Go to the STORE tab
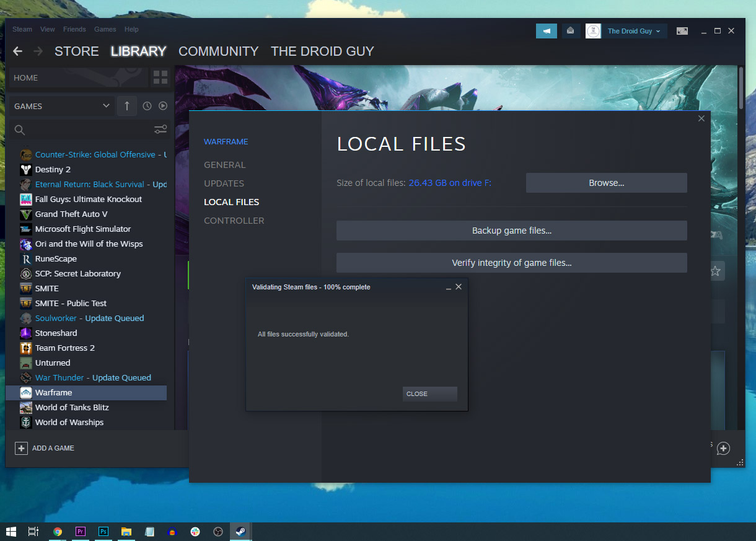756x541 pixels. [77, 51]
